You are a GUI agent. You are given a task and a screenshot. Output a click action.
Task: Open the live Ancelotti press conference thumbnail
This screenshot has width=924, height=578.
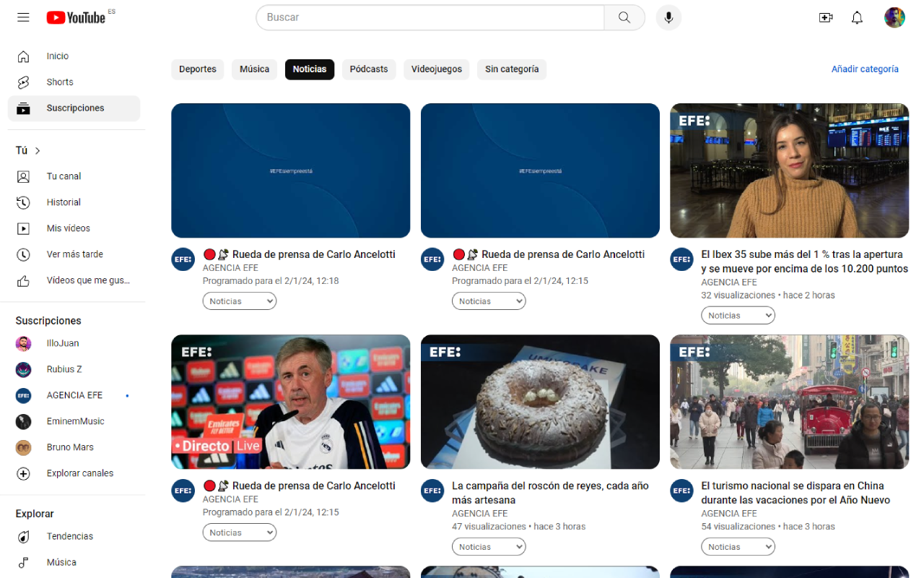(290, 402)
